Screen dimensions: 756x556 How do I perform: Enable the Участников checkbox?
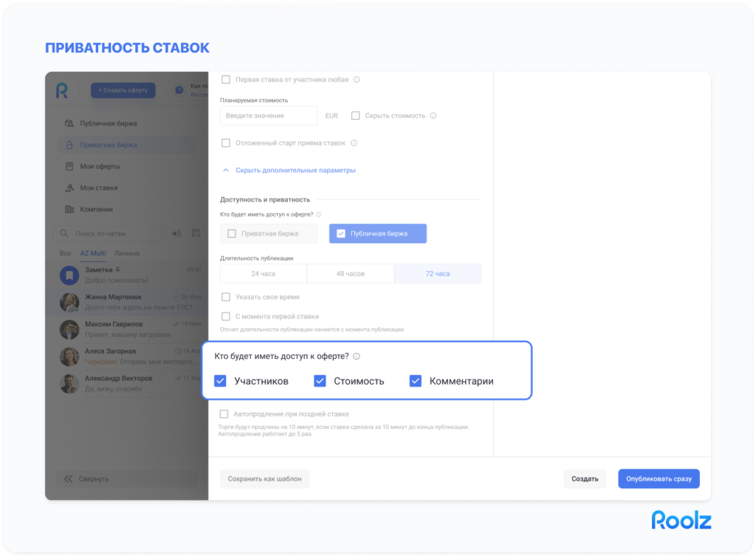tap(219, 380)
